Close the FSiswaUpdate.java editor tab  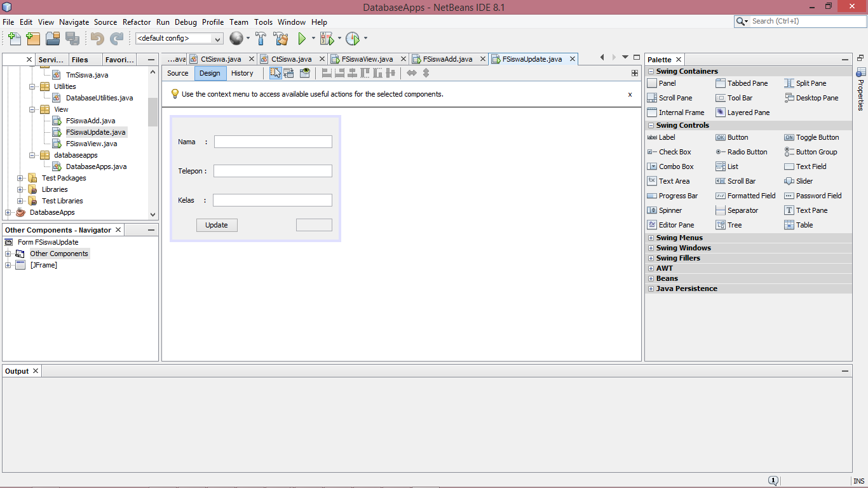coord(572,59)
